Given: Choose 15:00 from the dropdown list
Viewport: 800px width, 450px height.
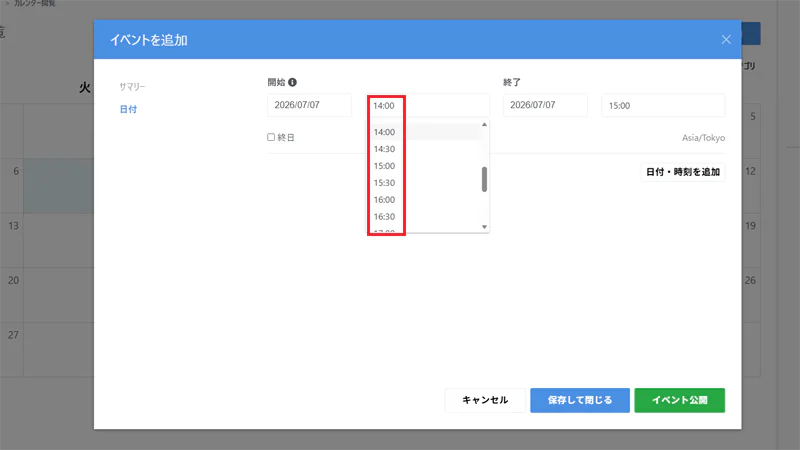Looking at the screenshot, I should (x=425, y=166).
